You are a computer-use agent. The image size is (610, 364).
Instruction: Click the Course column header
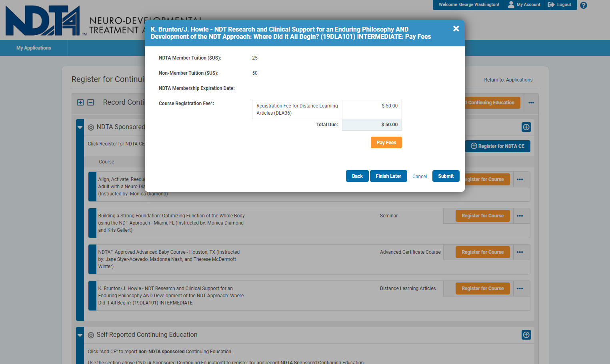click(x=106, y=162)
